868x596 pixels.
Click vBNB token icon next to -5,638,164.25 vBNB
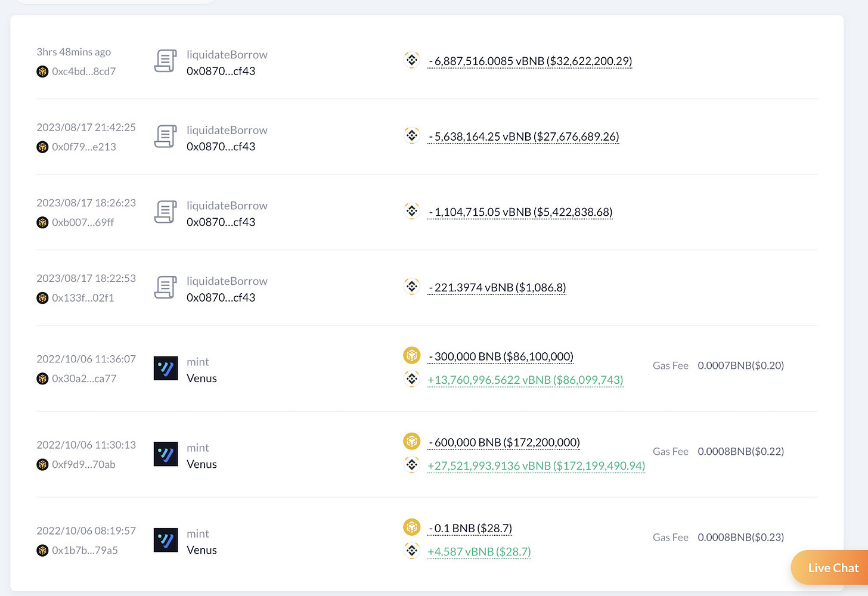coord(412,136)
